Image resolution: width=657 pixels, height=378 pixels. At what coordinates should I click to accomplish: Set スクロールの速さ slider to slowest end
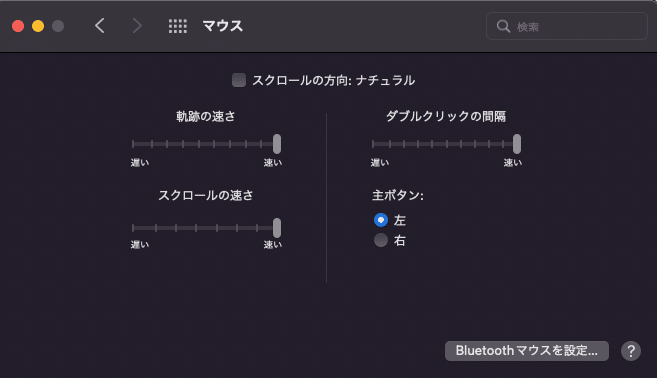tap(133, 228)
